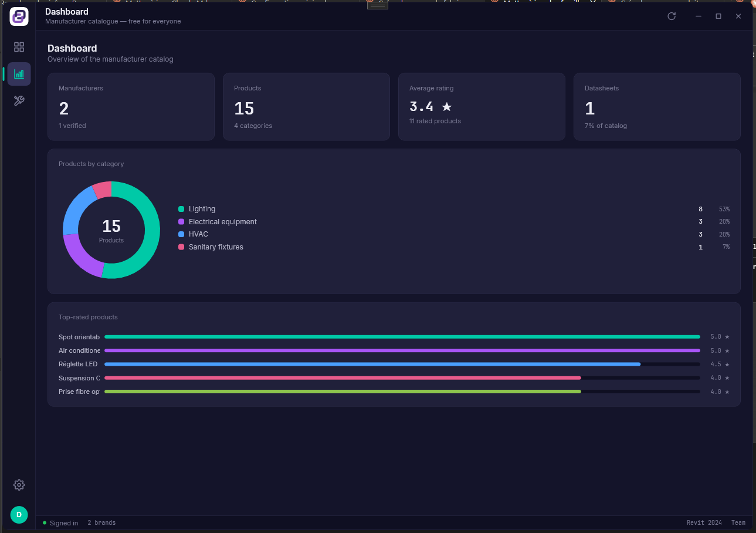The width and height of the screenshot is (756, 533).
Task: Click the 11 rated products text
Action: pyautogui.click(x=435, y=121)
